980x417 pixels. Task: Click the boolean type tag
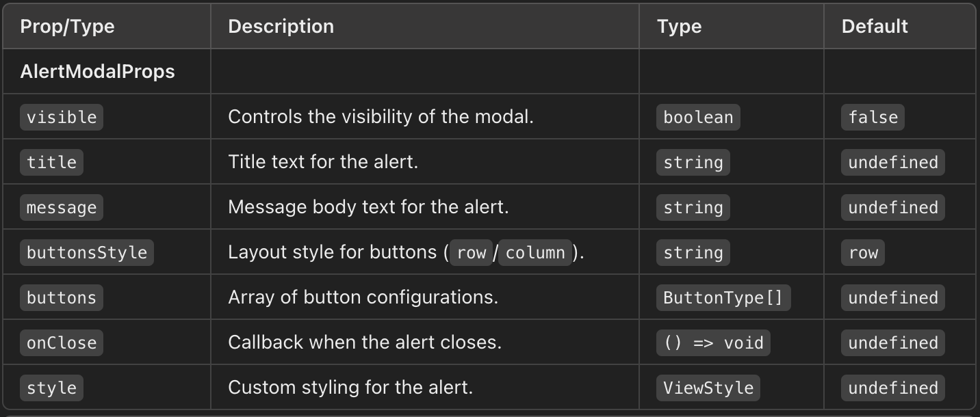coord(698,117)
